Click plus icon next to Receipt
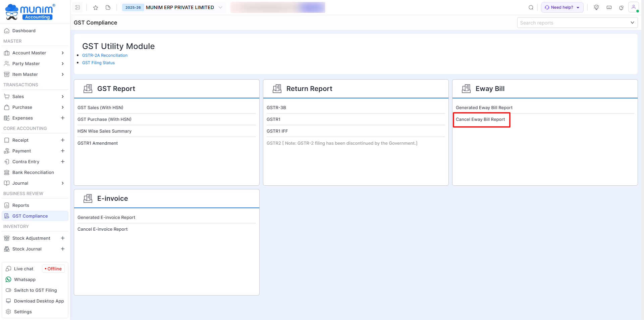The image size is (644, 320). tap(63, 140)
